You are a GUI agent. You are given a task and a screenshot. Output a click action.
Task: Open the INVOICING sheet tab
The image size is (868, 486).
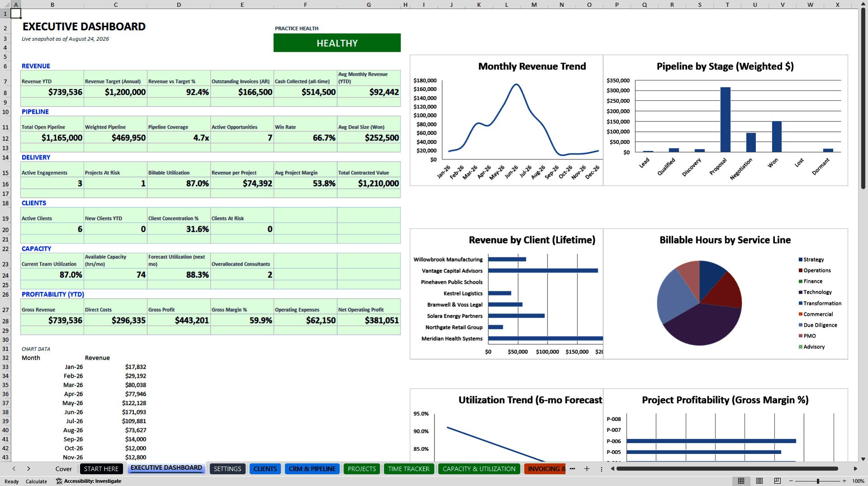pyautogui.click(x=545, y=469)
